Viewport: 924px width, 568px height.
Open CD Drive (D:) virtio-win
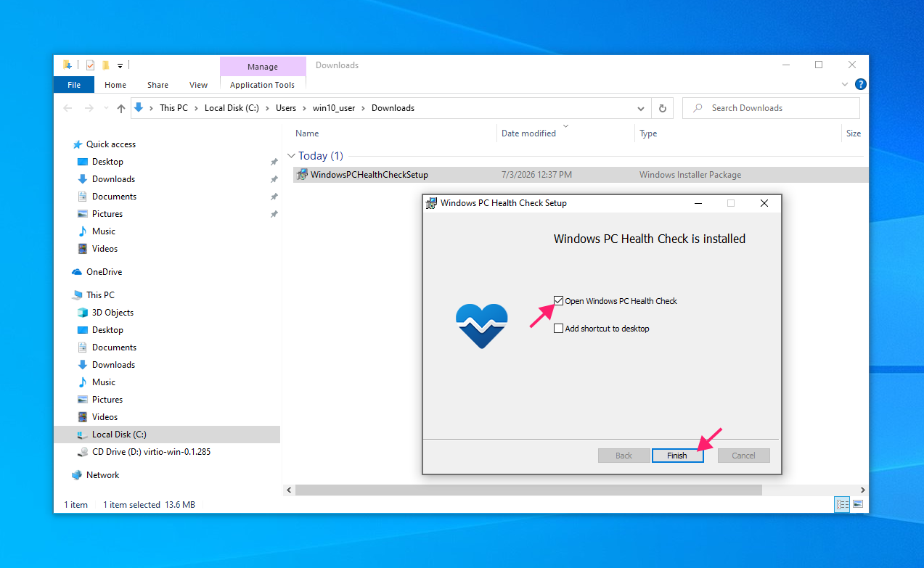click(151, 452)
